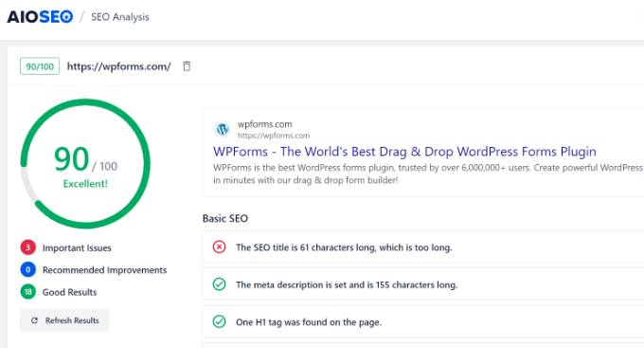Open the meta description 155 characters row
This screenshot has height=348, width=644.
423,284
